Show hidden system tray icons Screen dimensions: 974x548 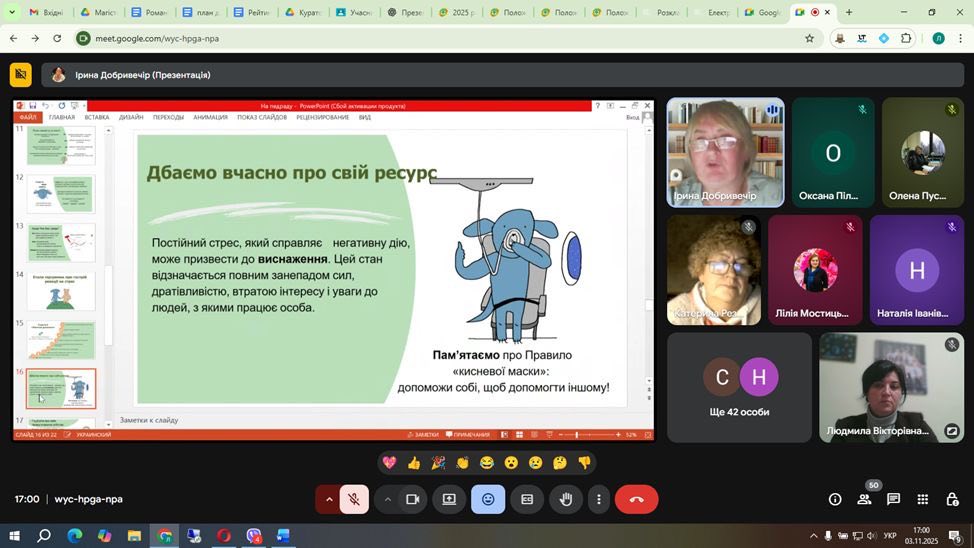(x=813, y=536)
